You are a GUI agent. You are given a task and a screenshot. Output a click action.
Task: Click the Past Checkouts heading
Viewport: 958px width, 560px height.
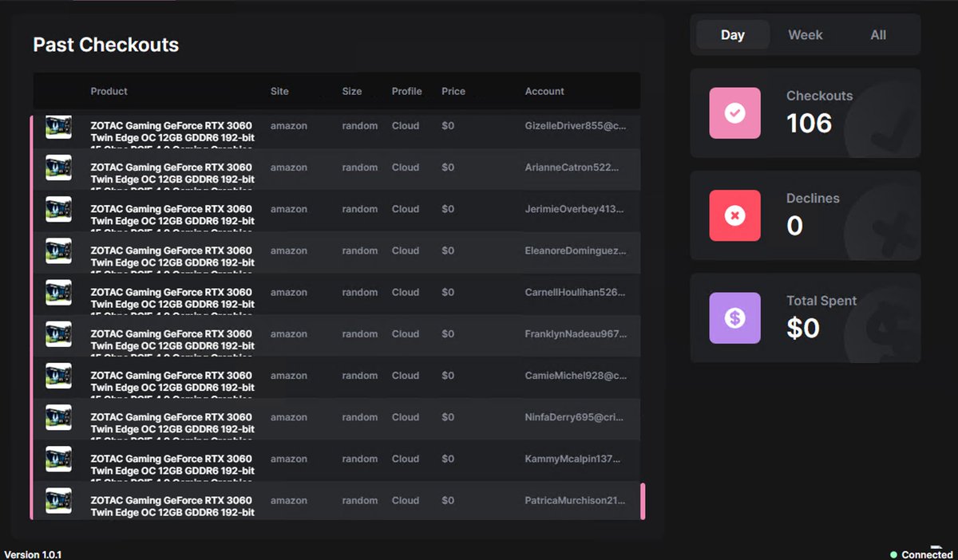[x=106, y=45]
